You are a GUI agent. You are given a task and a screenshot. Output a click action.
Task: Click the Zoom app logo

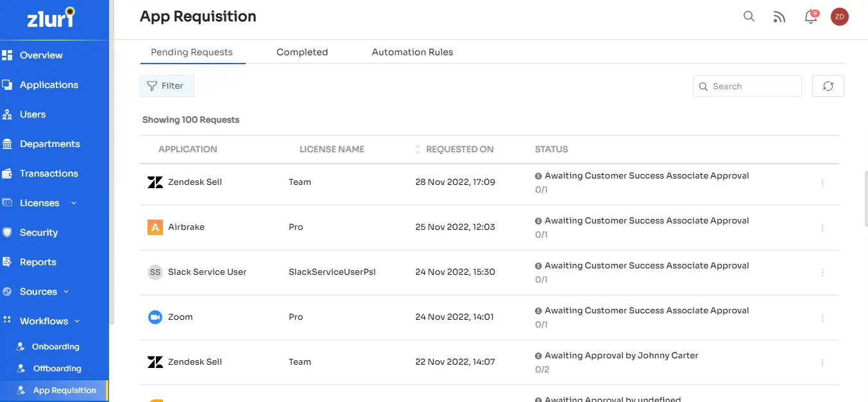(x=155, y=317)
